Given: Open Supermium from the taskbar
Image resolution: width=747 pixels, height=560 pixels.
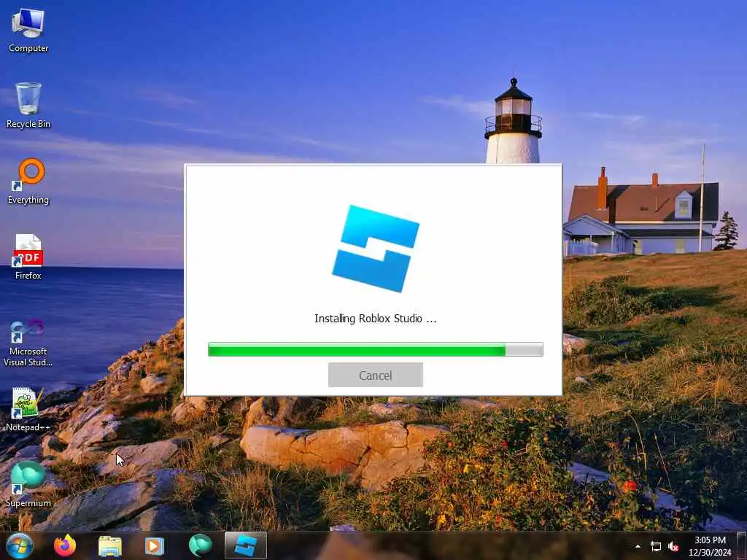Looking at the screenshot, I should coord(200,546).
